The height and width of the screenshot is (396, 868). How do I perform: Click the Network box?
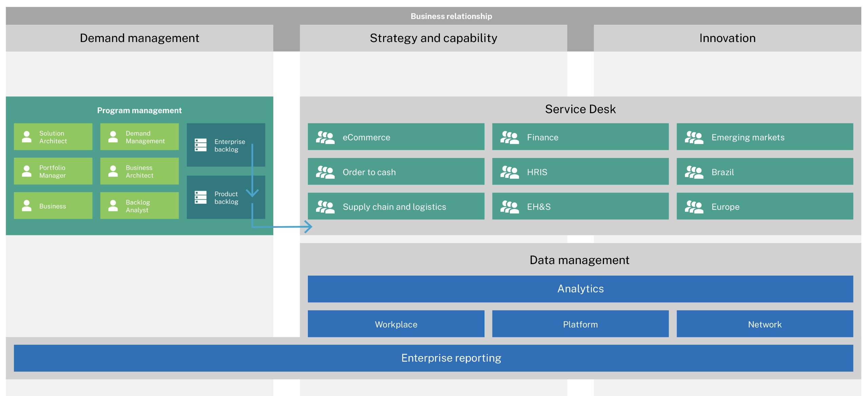(765, 324)
